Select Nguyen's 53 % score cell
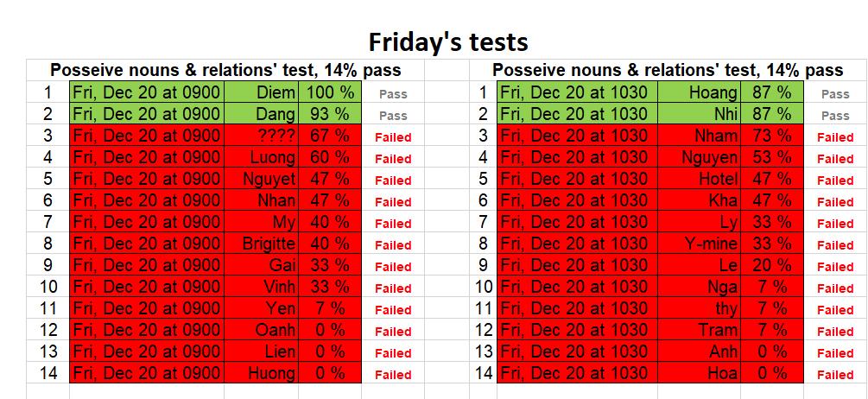 (x=771, y=157)
